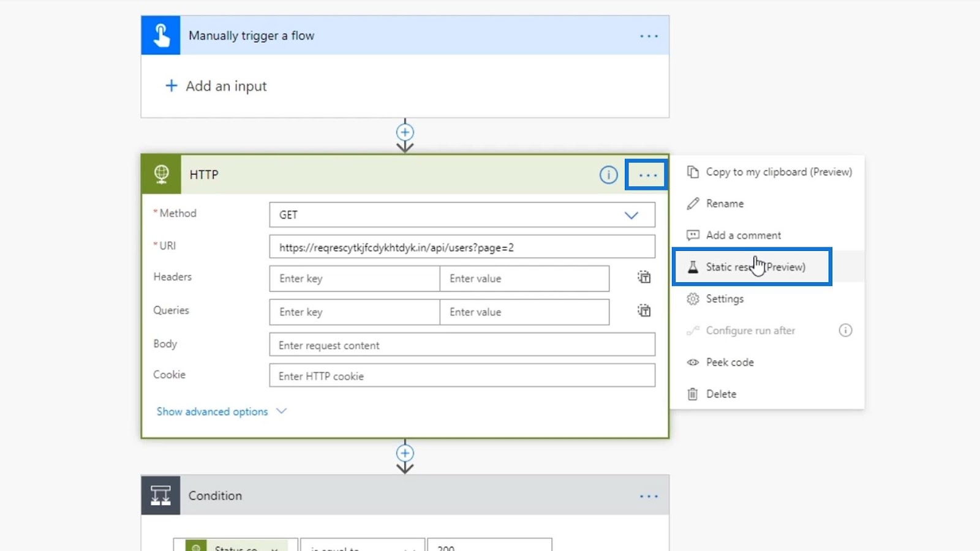Open the HTTP action ellipsis menu
The height and width of the screenshot is (551, 980).
647,175
